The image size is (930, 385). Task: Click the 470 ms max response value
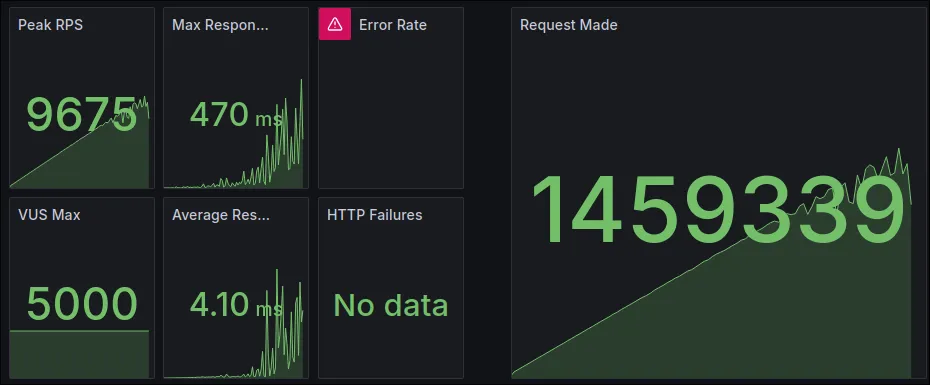(x=236, y=114)
